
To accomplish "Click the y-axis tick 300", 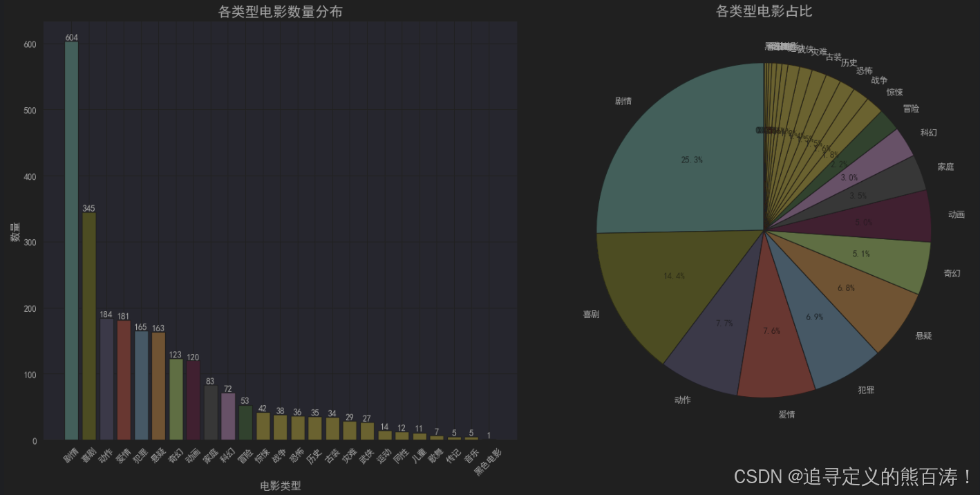I will (x=30, y=243).
